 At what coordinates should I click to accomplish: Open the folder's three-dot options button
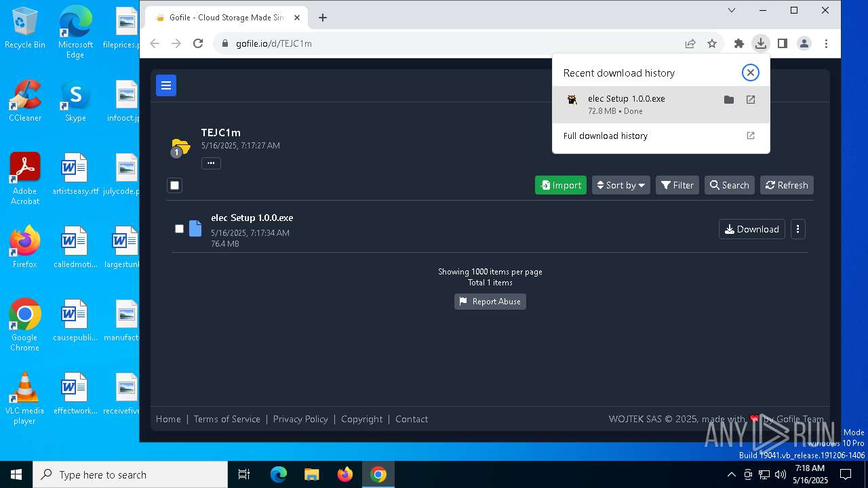pyautogui.click(x=211, y=163)
